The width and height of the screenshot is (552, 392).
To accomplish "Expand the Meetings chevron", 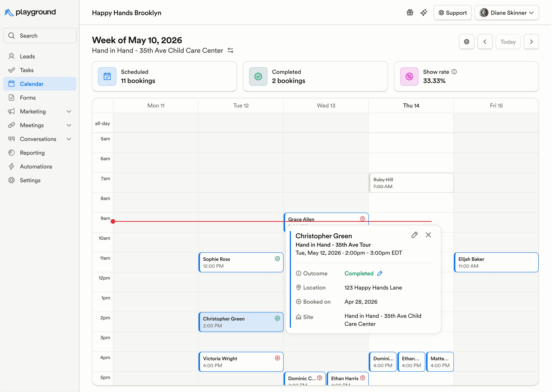I will pyautogui.click(x=69, y=125).
